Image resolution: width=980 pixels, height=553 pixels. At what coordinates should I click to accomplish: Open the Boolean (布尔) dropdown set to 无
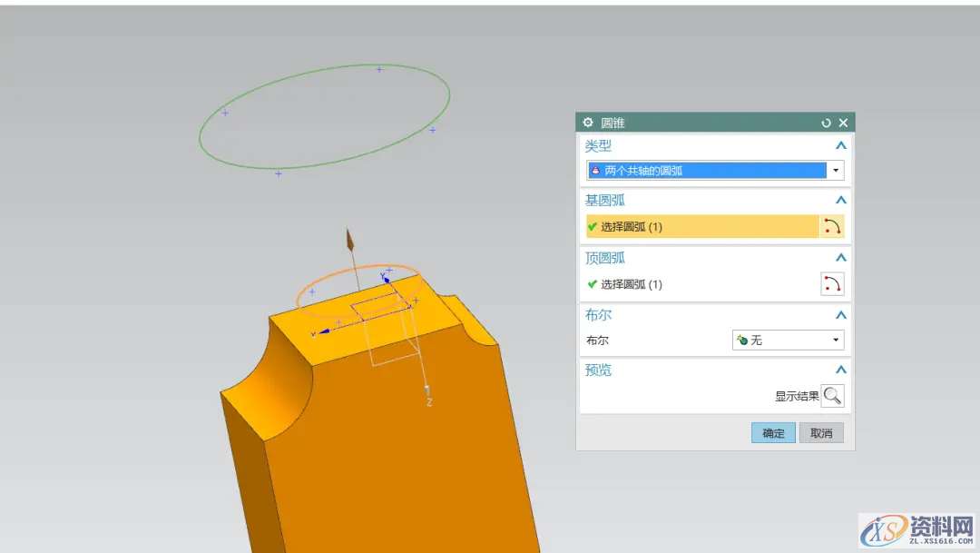[788, 340]
